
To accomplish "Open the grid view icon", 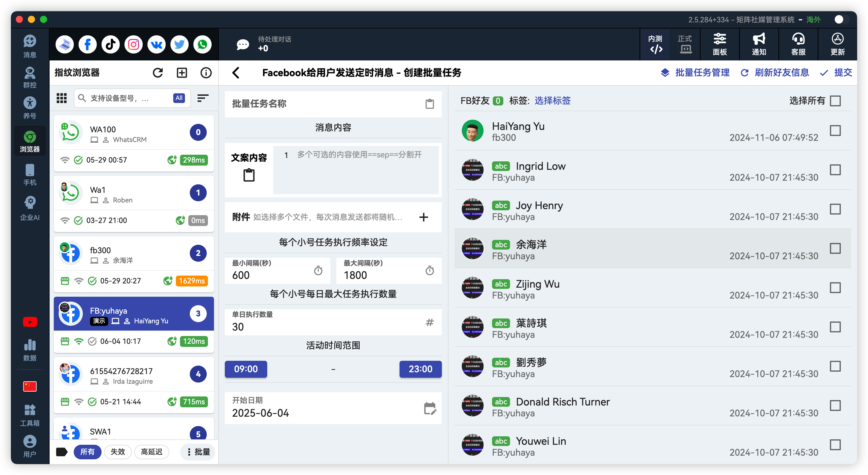I will click(62, 98).
